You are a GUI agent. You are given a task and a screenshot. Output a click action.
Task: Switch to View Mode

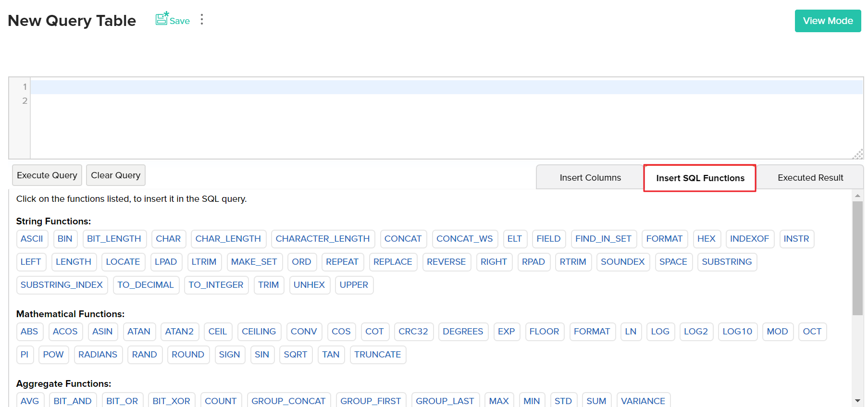[x=828, y=21]
